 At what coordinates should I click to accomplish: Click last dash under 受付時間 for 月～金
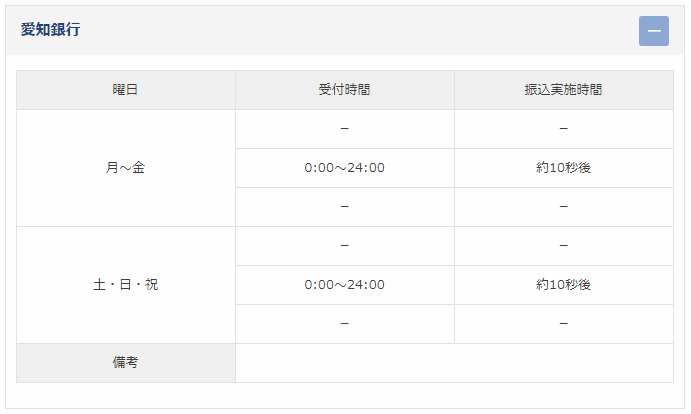click(345, 207)
